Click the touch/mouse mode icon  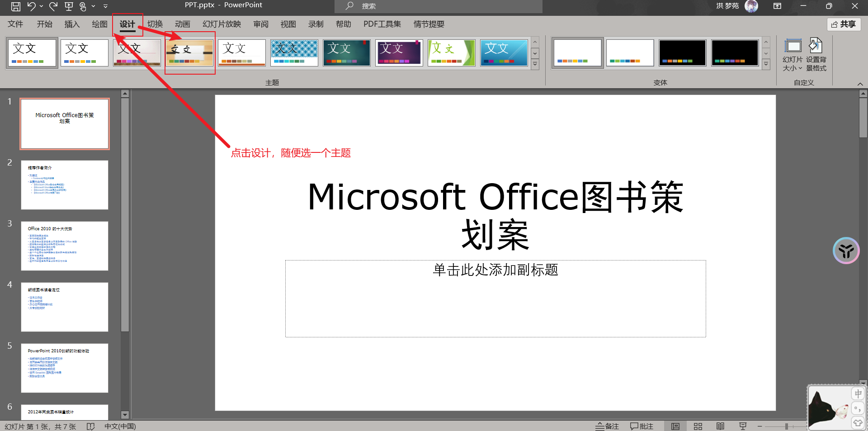[83, 6]
